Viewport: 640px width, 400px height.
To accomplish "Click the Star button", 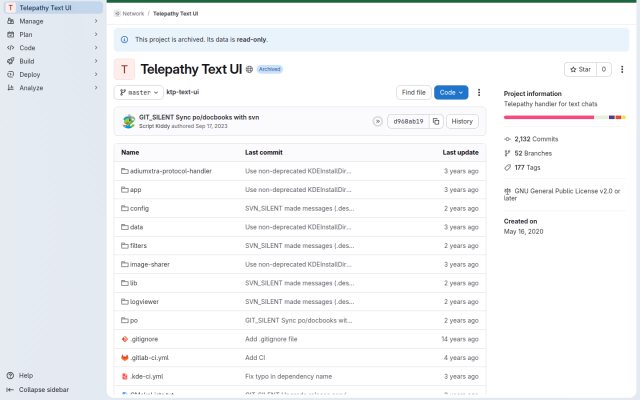I will coord(580,69).
